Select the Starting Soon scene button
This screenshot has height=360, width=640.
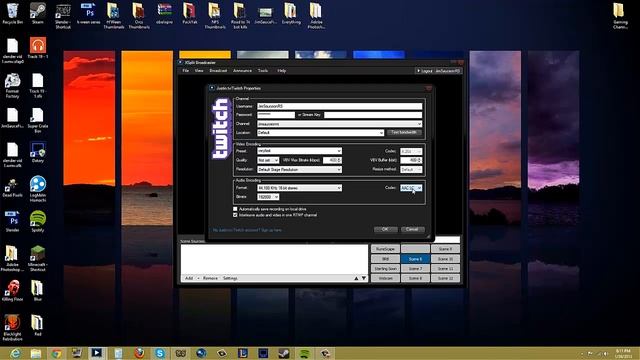click(385, 269)
